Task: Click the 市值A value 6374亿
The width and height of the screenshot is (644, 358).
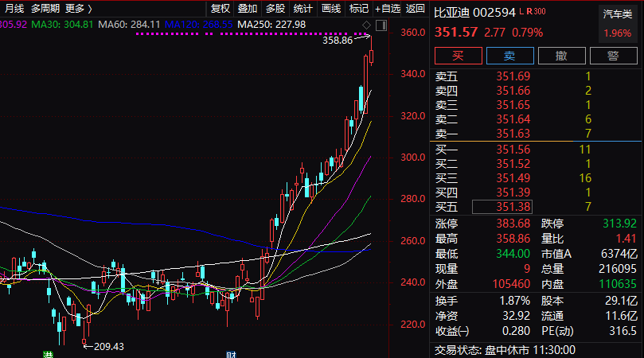Action: click(619, 254)
